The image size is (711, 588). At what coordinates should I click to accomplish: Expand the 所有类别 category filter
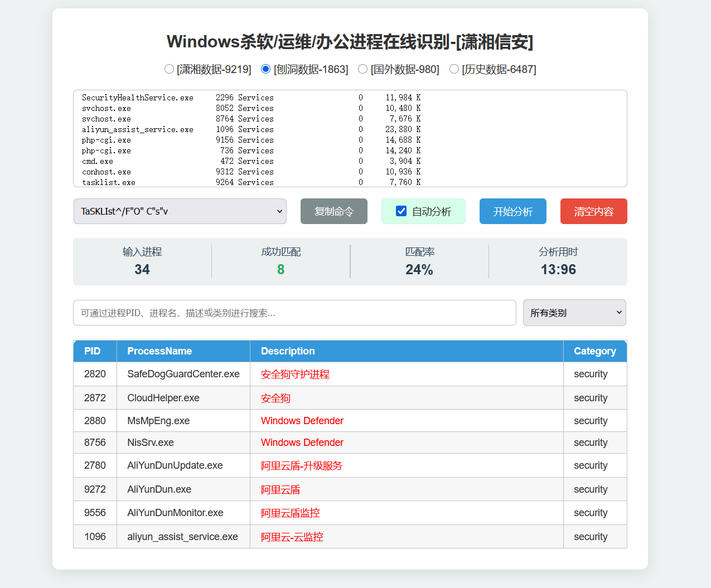[x=574, y=313]
